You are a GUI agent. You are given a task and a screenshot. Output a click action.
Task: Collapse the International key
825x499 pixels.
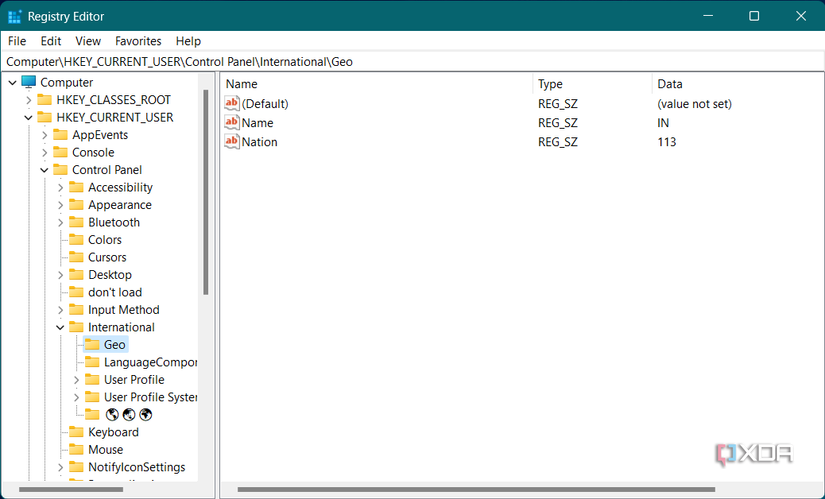[x=60, y=327]
